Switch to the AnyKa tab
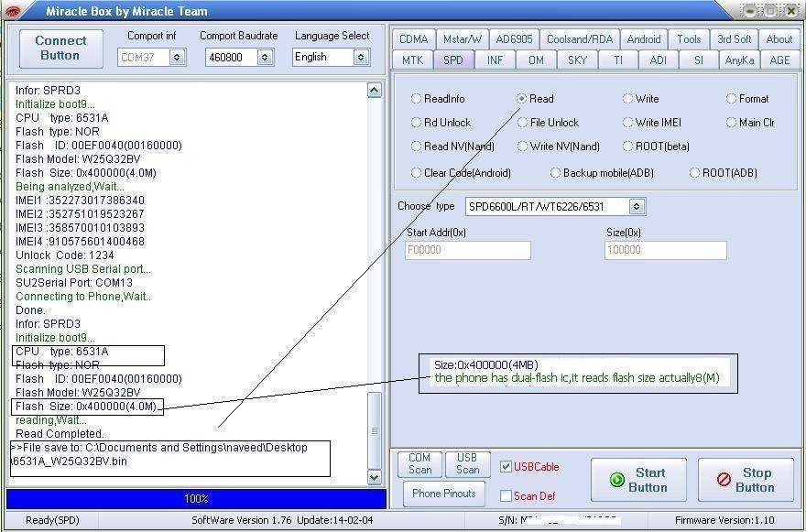Screen dimensions: 806x532 [739, 60]
